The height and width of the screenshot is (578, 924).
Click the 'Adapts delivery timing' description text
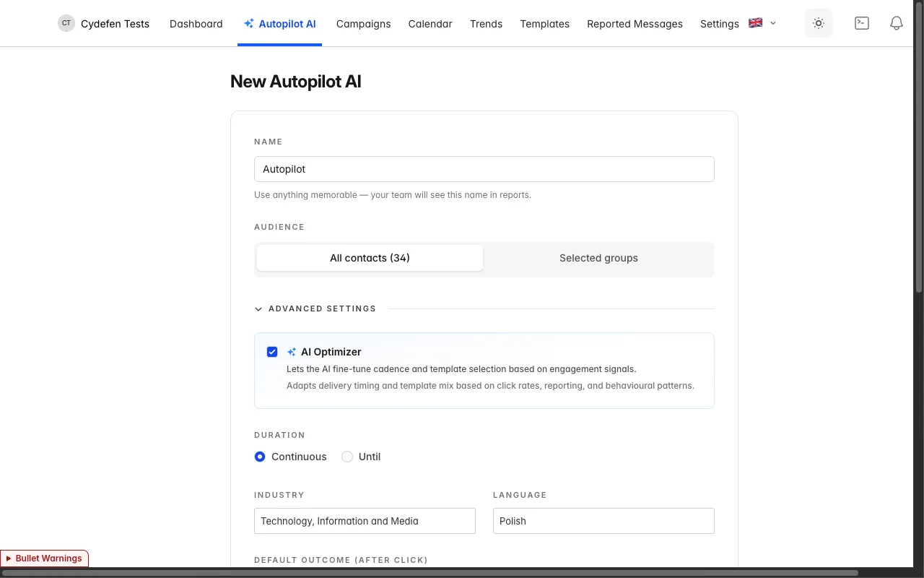(x=490, y=386)
